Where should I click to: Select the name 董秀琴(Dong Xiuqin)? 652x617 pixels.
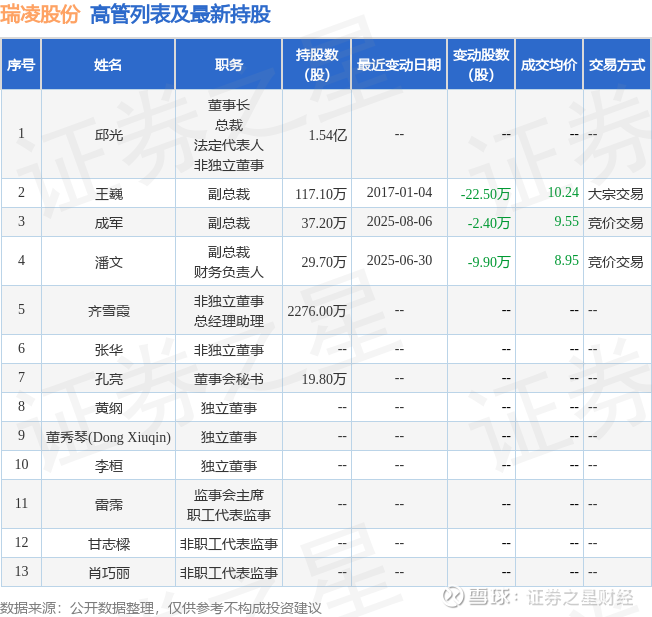click(x=108, y=437)
